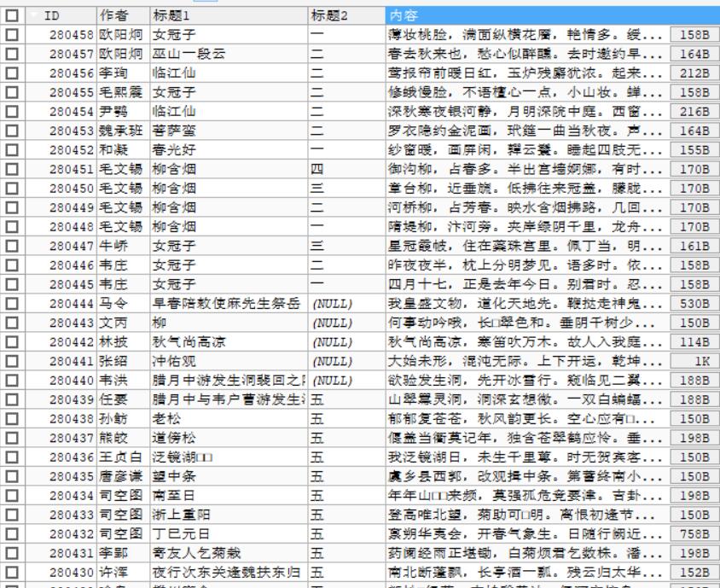720x588 pixels.
Task: Open the 216B size button in row 280454
Action: pos(694,112)
